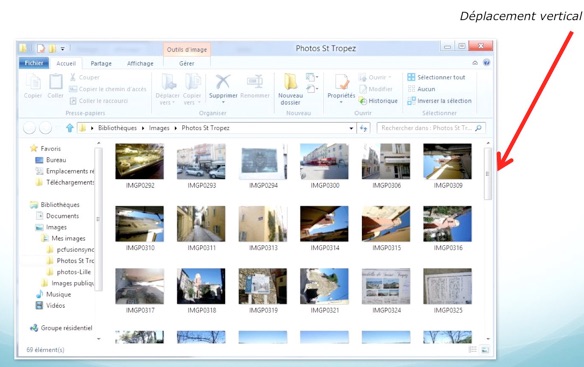Click the Nouveau dossier folder icon
This screenshot has width=584, height=367.
click(291, 82)
